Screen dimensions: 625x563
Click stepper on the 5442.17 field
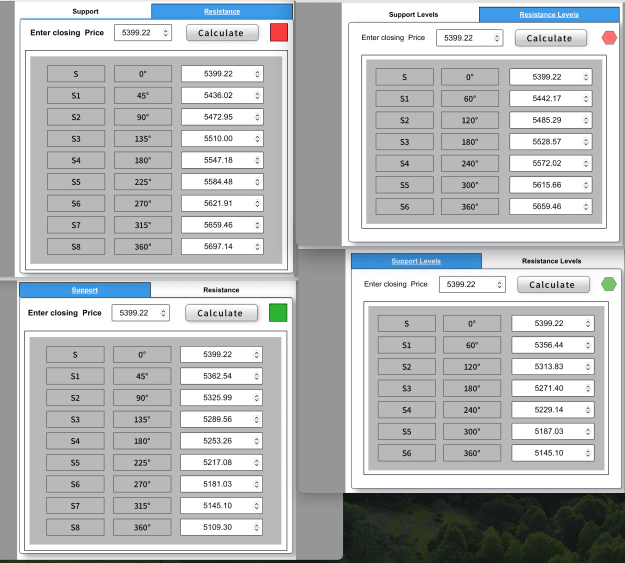[x=586, y=98]
